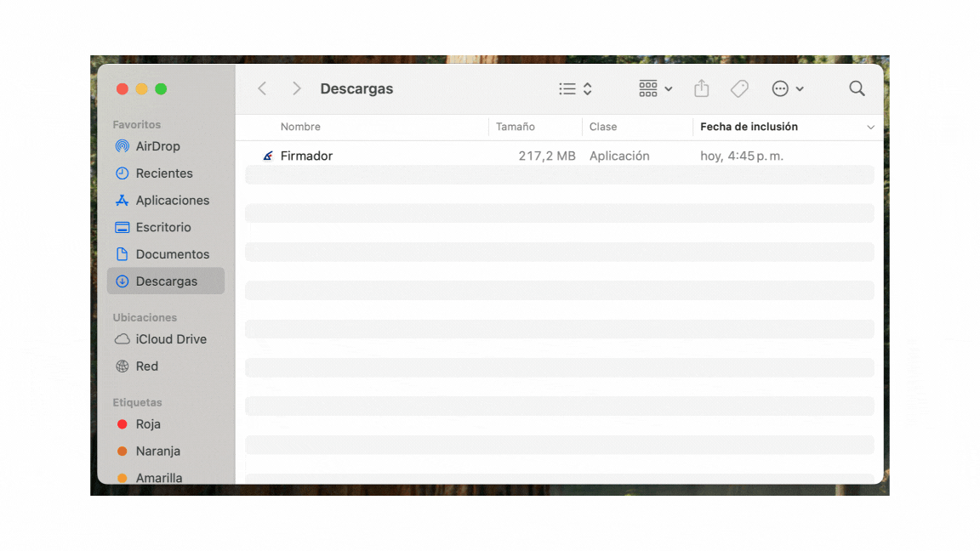Select Escritorio in the sidebar
The image size is (980, 551).
point(162,227)
